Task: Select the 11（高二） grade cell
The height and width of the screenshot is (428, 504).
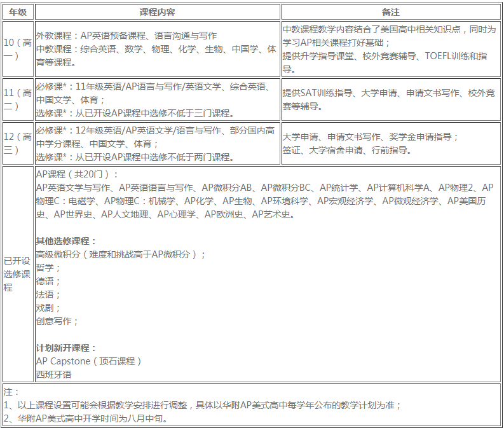Action: coord(17,100)
